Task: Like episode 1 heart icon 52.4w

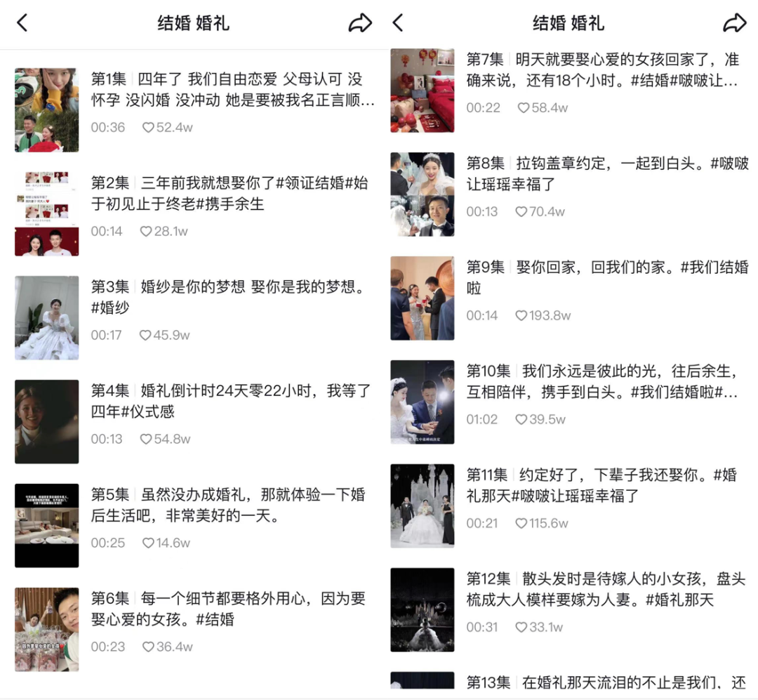Action: [x=148, y=127]
